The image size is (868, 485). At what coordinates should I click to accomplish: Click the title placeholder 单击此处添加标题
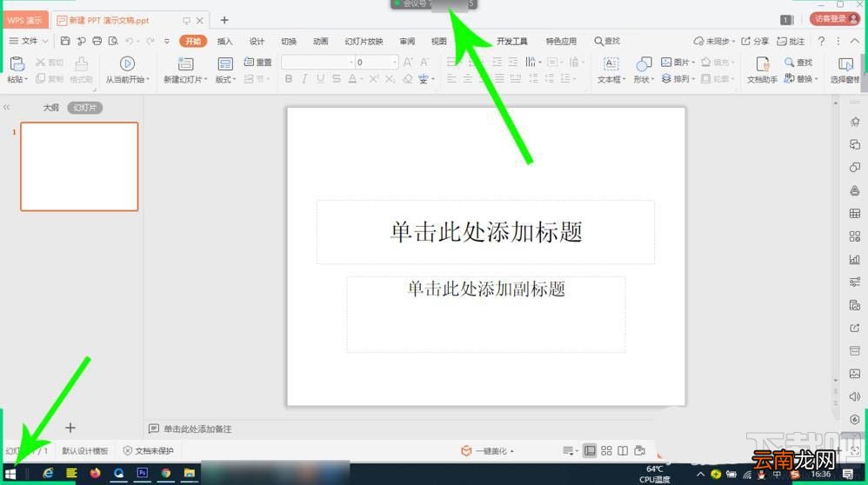pos(485,232)
